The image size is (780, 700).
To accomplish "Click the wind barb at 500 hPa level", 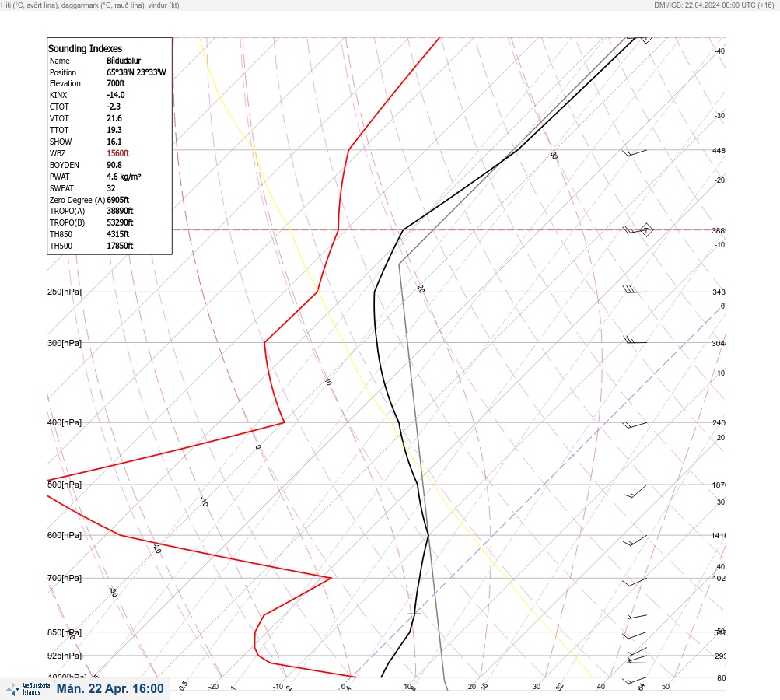I will [635, 491].
